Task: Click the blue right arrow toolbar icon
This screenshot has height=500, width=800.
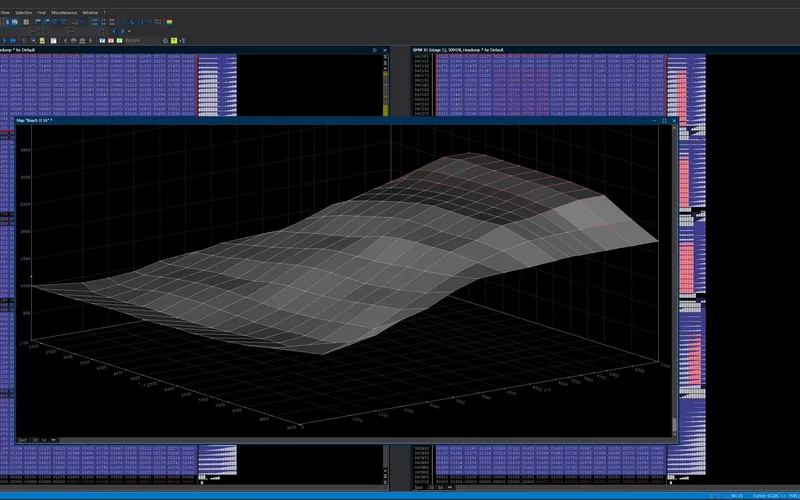Action: (x=122, y=31)
